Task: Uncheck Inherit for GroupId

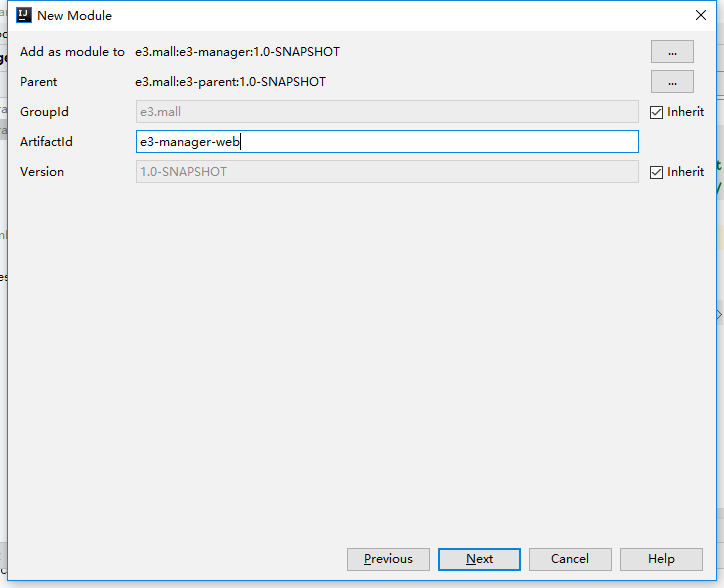Action: 657,112
